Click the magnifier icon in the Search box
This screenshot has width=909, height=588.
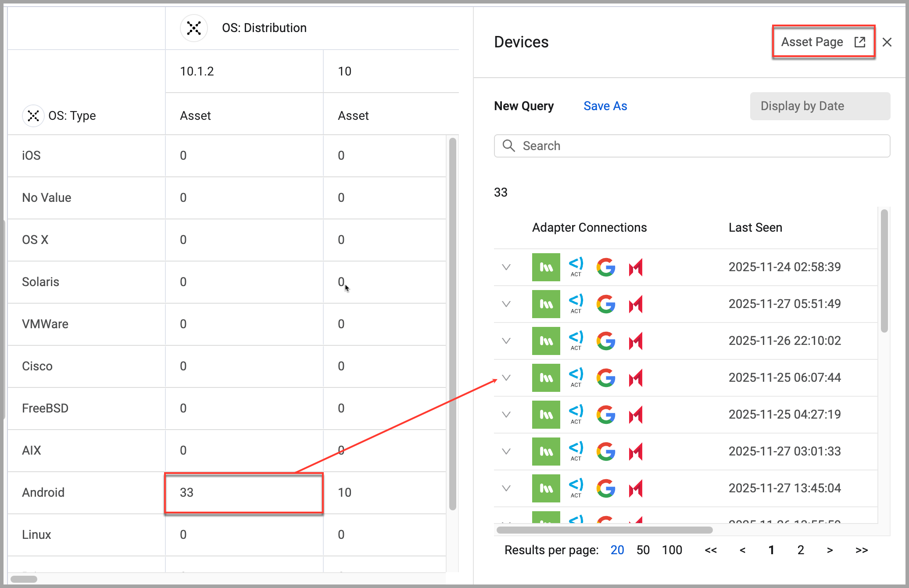click(x=508, y=146)
